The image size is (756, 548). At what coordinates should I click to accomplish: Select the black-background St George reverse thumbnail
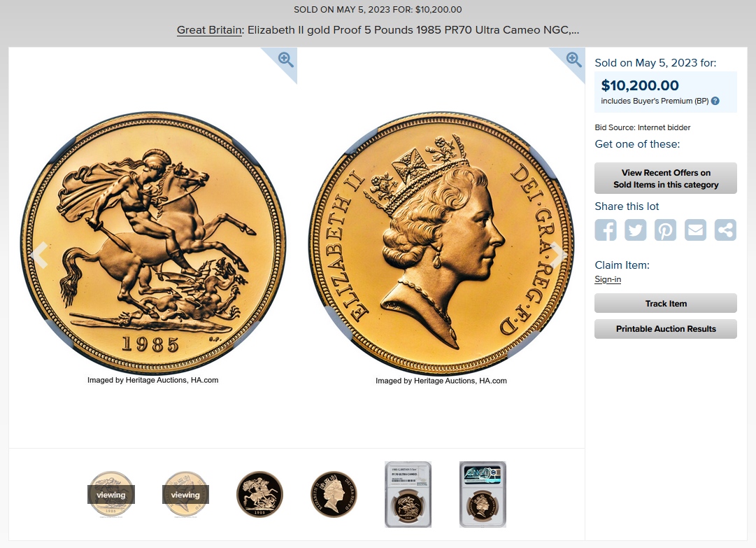259,494
